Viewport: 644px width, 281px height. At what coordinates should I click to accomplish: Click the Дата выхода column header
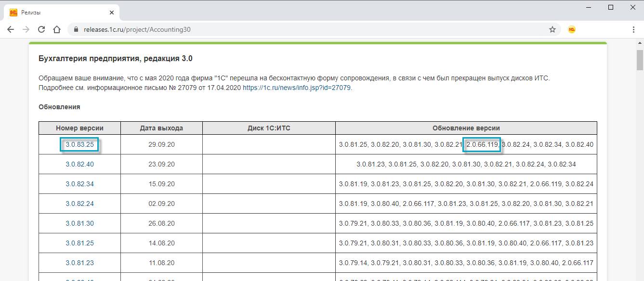(161, 128)
